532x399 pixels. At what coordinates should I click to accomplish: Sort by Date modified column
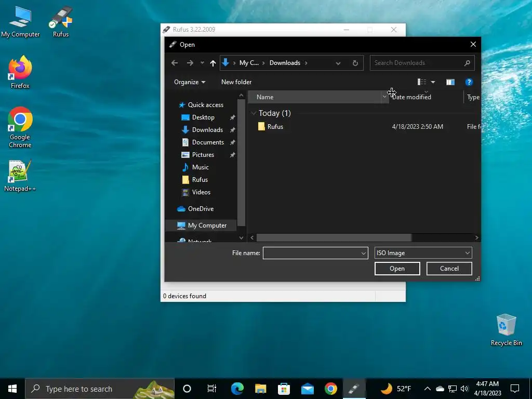coord(426,97)
